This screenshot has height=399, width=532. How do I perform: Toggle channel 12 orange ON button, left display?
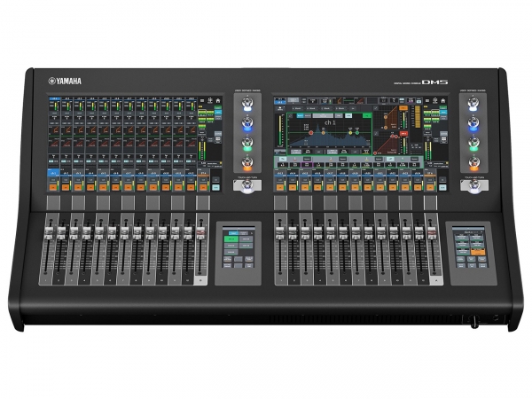coord(191,187)
